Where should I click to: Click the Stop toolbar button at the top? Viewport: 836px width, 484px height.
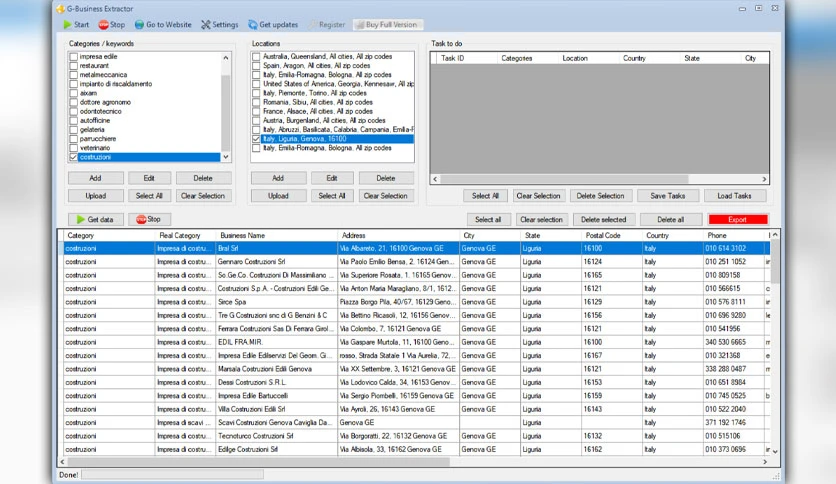tap(111, 25)
